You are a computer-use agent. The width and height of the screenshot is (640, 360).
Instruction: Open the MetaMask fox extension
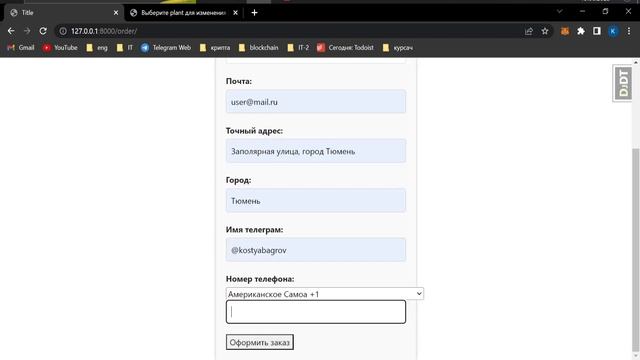point(565,31)
